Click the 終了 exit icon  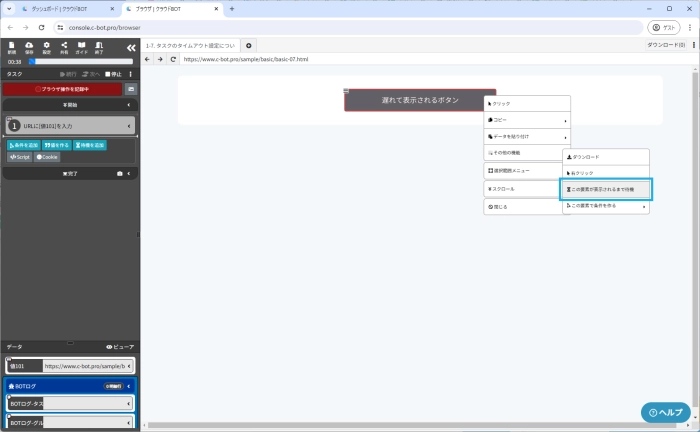99,46
